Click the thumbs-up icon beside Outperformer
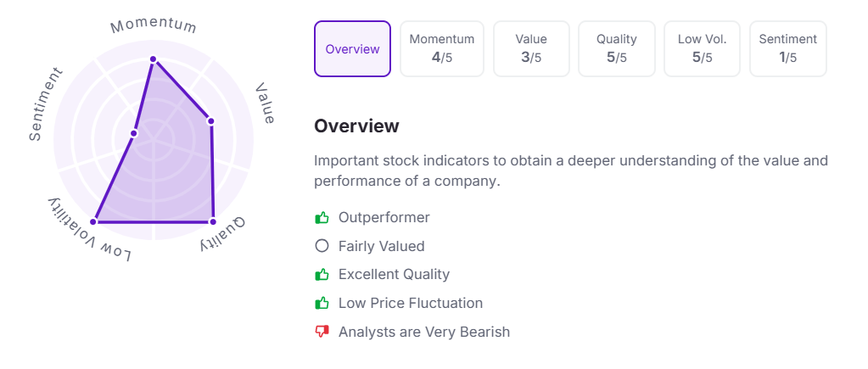868x369 pixels. 322,218
